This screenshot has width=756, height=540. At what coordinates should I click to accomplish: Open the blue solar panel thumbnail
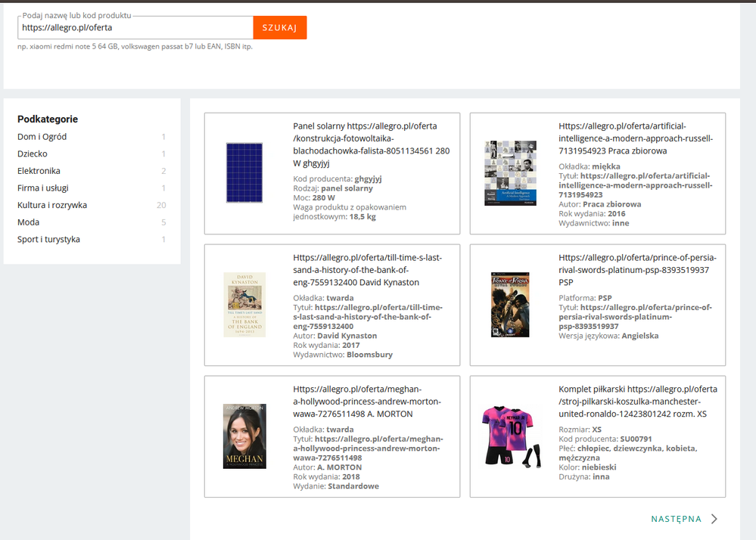244,172
